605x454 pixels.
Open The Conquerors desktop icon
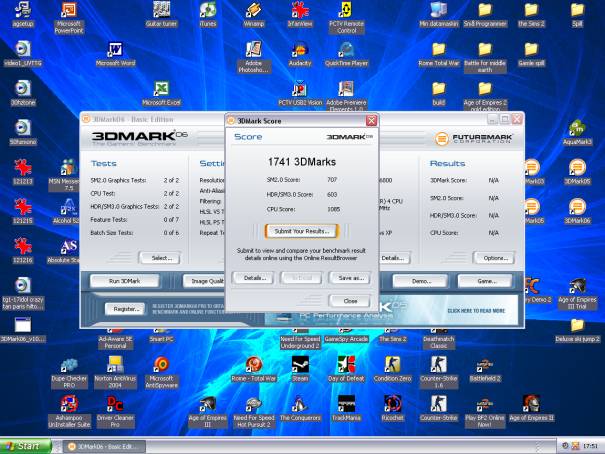tap(300, 409)
